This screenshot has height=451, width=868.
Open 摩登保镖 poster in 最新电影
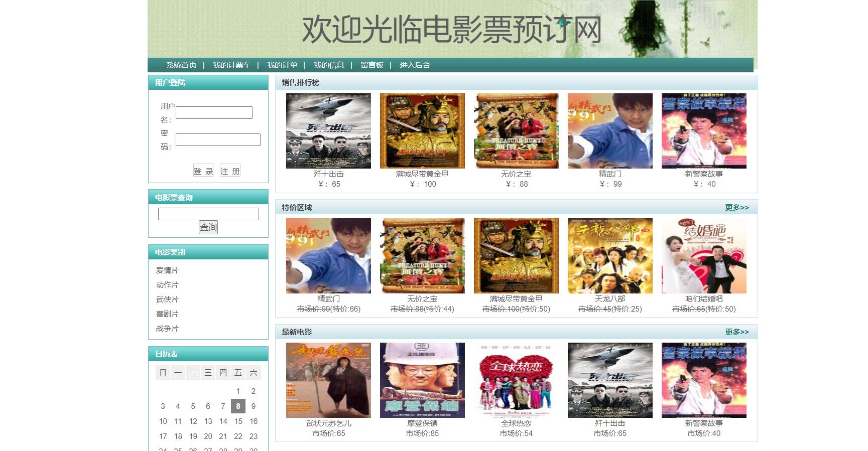click(422, 380)
